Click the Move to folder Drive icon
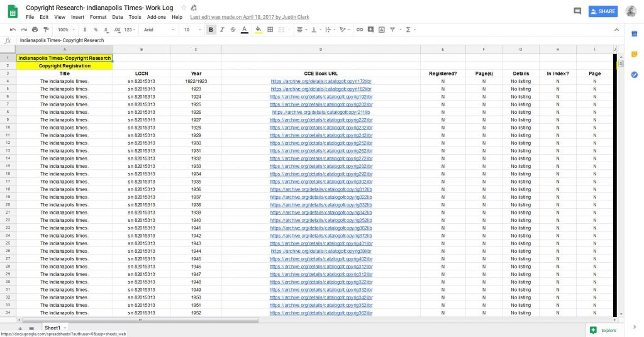This screenshot has width=644, height=337. 194,8
